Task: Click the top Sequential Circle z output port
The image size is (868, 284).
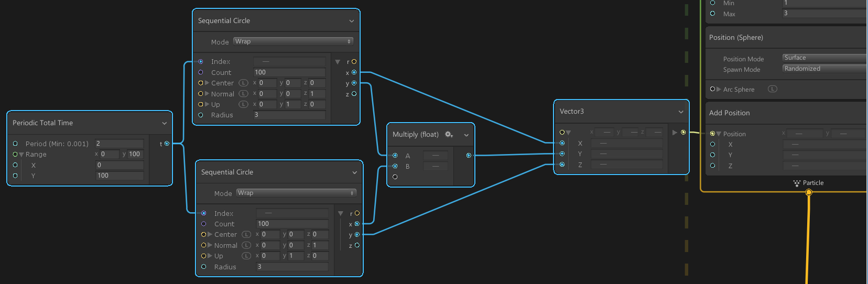Action: [354, 94]
